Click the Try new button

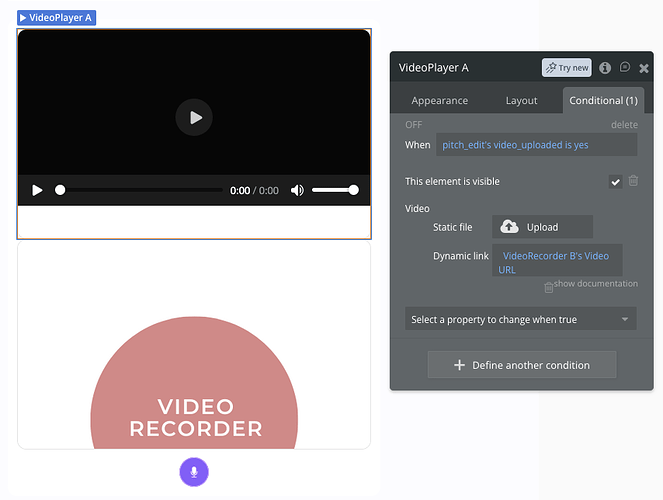click(x=566, y=68)
